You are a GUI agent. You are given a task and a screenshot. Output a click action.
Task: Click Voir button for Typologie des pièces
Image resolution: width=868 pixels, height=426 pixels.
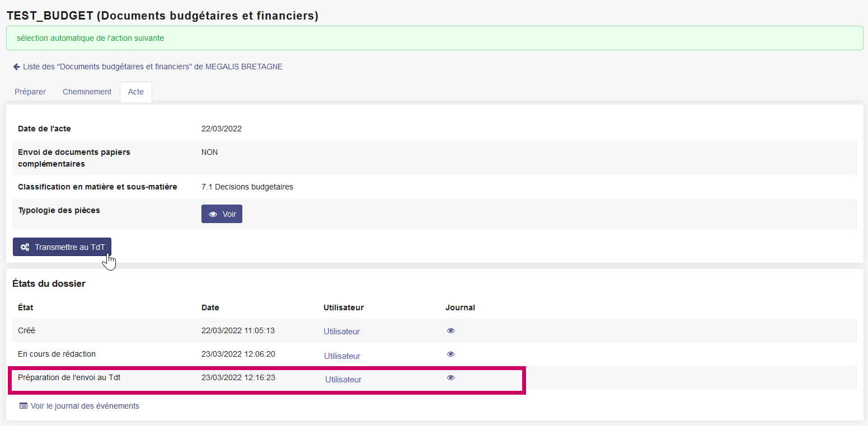[222, 214]
